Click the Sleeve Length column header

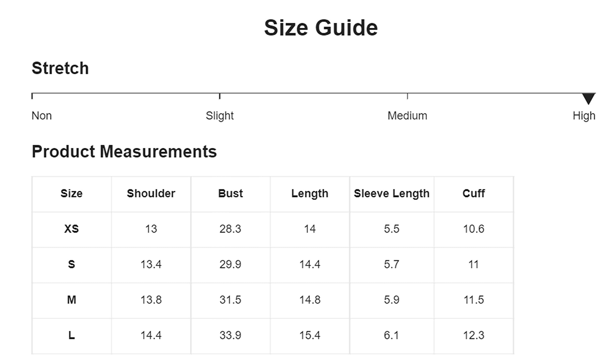[x=392, y=194]
